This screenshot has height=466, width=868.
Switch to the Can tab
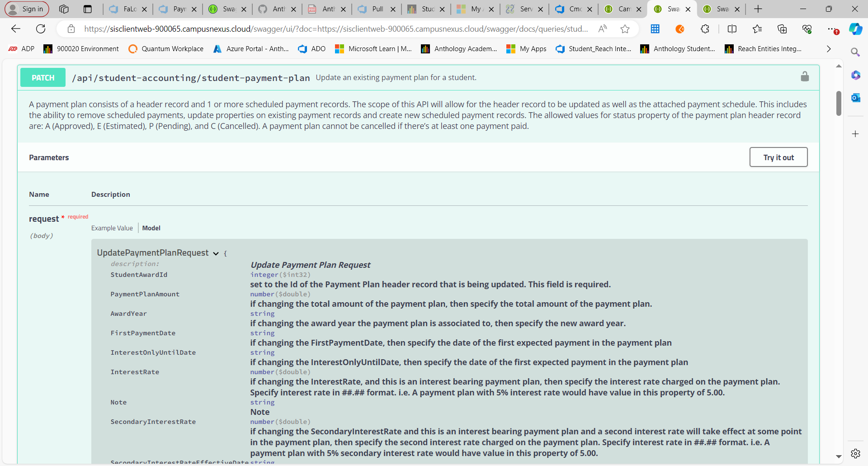pyautogui.click(x=623, y=9)
